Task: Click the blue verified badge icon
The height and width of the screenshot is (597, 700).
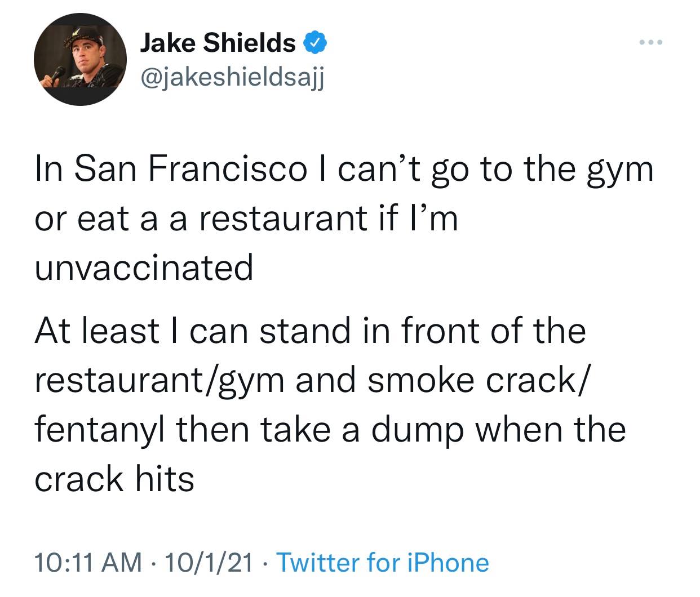Action: click(313, 43)
